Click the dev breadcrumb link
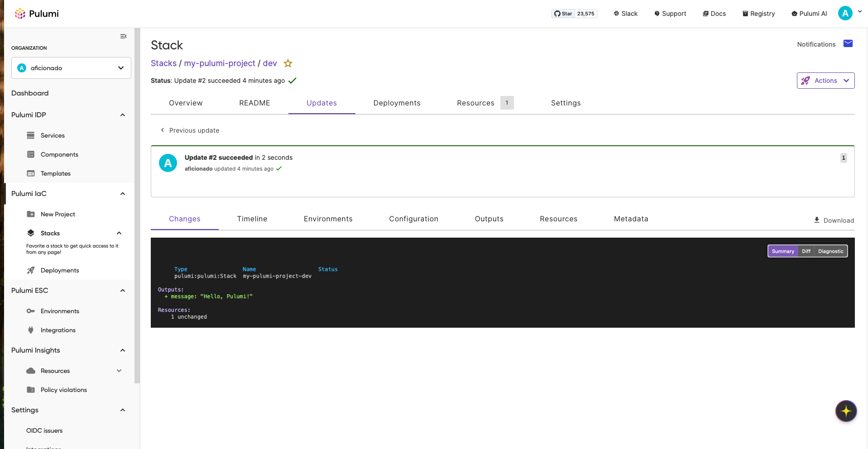Screen dimensions: 868x449 tap(270, 63)
